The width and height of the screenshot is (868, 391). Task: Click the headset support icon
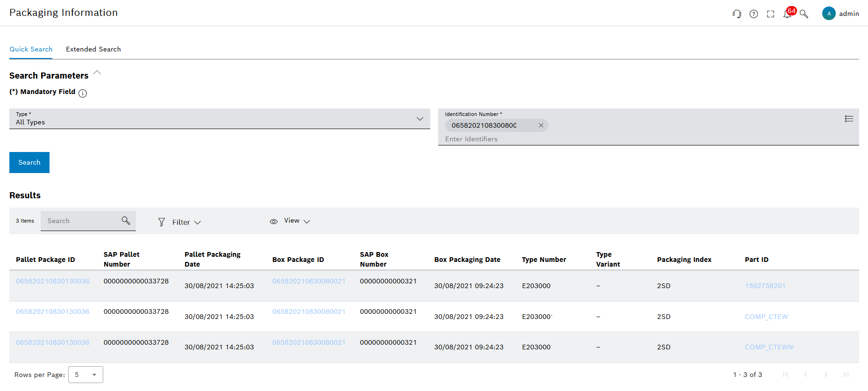(x=737, y=14)
